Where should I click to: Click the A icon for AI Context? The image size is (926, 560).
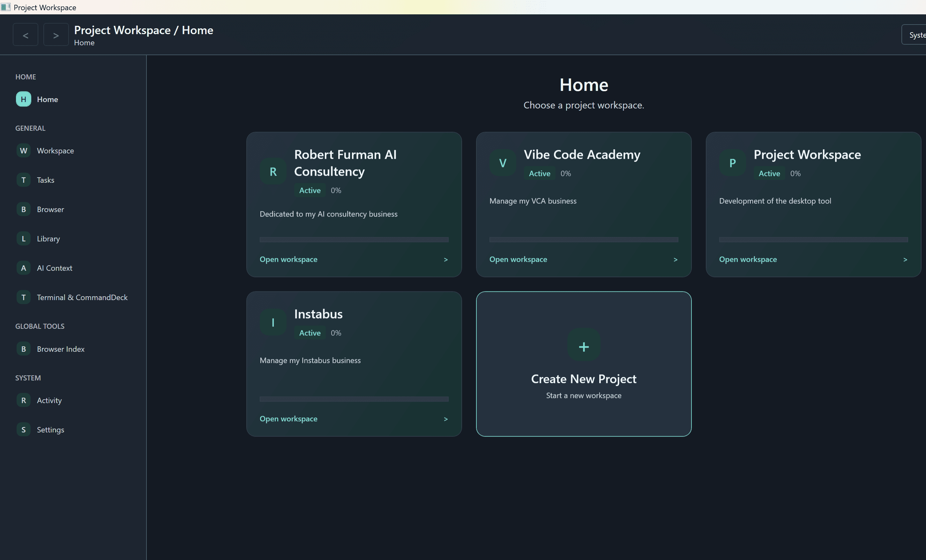pos(23,268)
